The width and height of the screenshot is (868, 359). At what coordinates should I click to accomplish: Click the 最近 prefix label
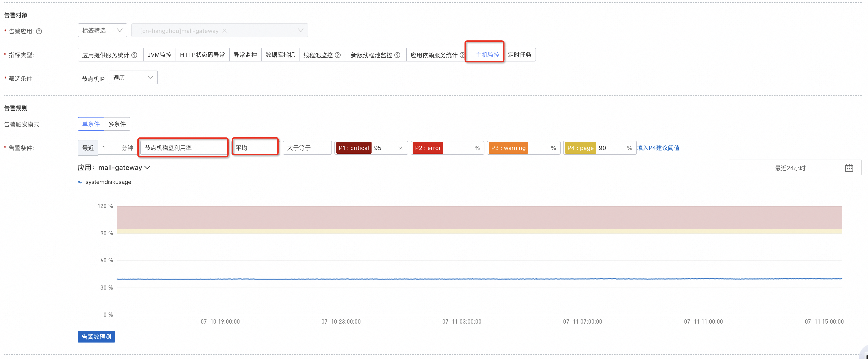[x=88, y=148]
